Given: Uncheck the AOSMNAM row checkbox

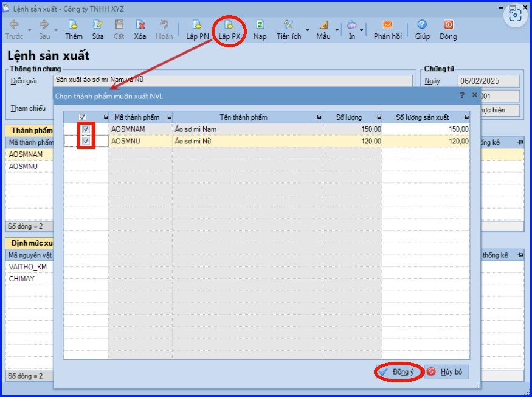Looking at the screenshot, I should [x=86, y=129].
